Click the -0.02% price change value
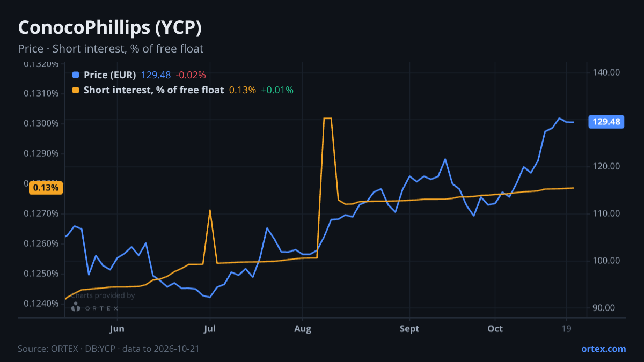Viewport: 644px width, 362px height. (191, 75)
